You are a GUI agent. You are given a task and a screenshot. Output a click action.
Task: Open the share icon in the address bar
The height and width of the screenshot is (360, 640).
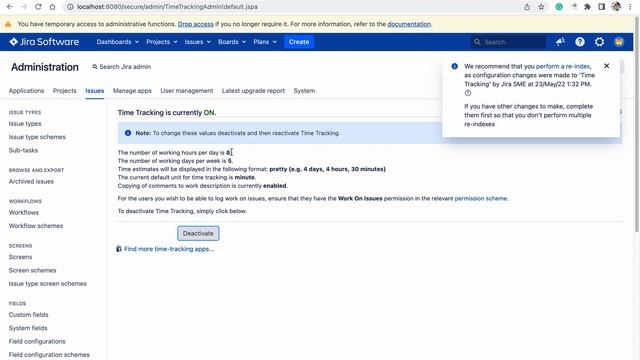527,7
